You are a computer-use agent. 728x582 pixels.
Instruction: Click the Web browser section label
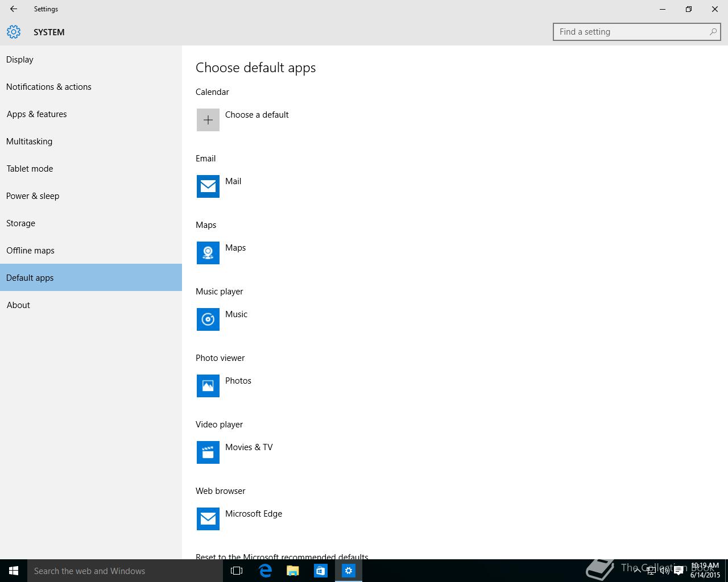coord(221,491)
